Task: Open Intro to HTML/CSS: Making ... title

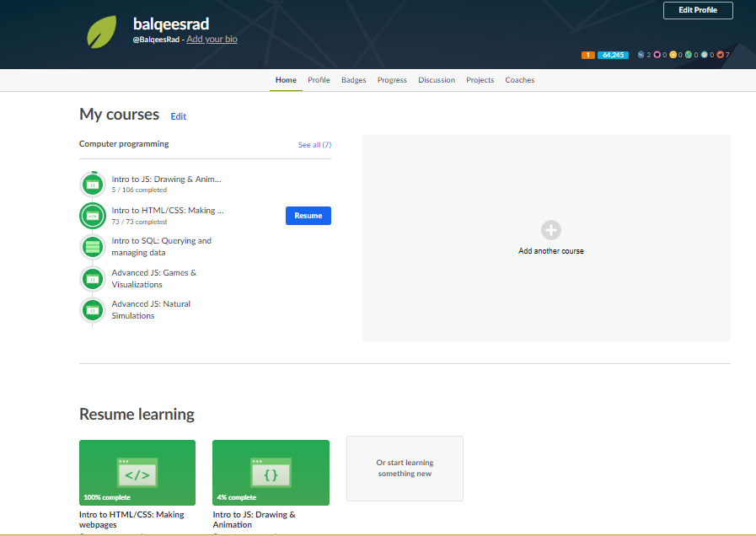Action: point(168,210)
